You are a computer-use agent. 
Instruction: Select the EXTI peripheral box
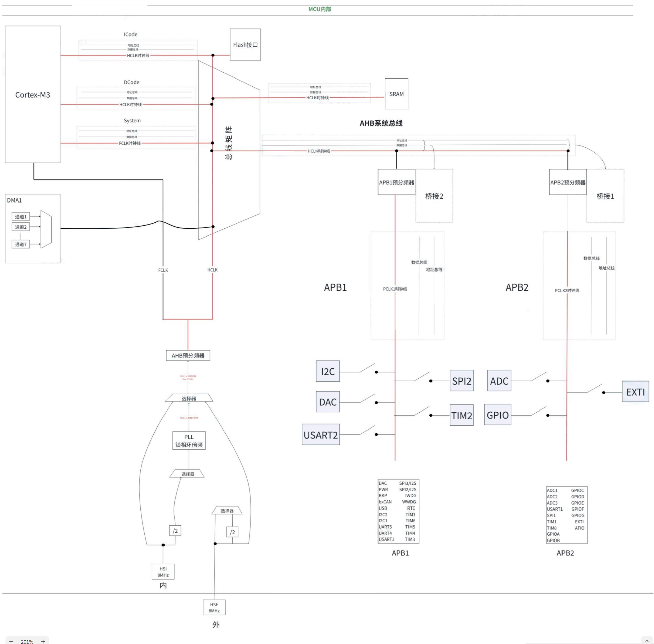point(635,392)
